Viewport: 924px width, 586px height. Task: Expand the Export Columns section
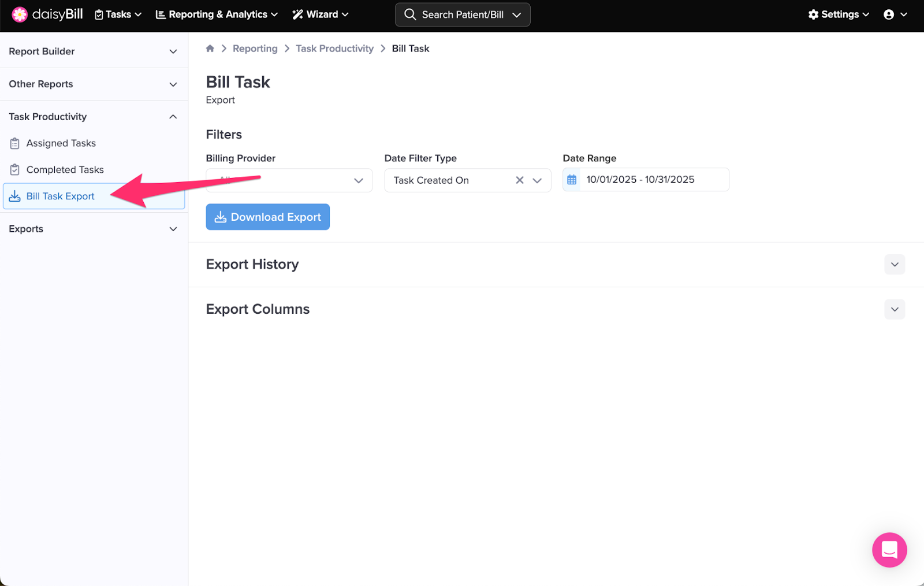point(894,309)
